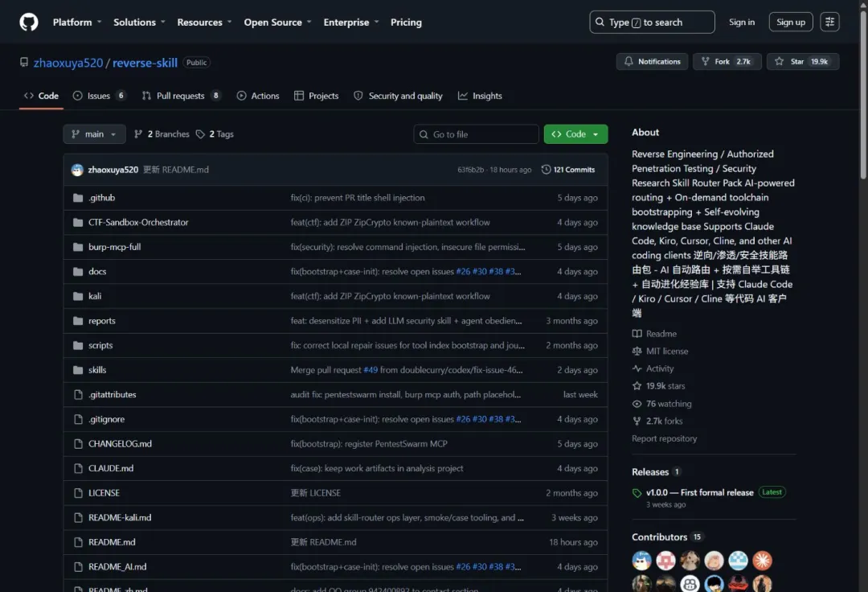Click the folder icon for skills
The image size is (868, 592).
(78, 370)
